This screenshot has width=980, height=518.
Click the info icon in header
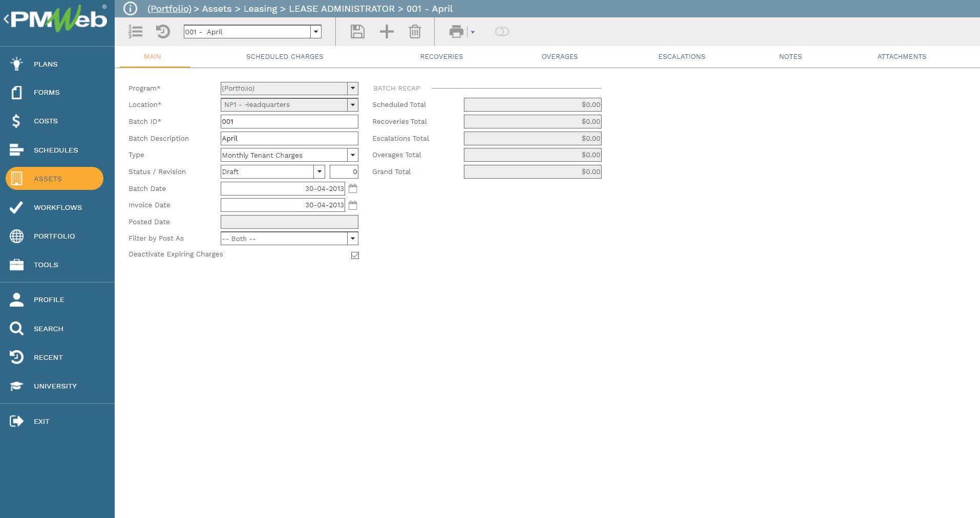[x=131, y=9]
